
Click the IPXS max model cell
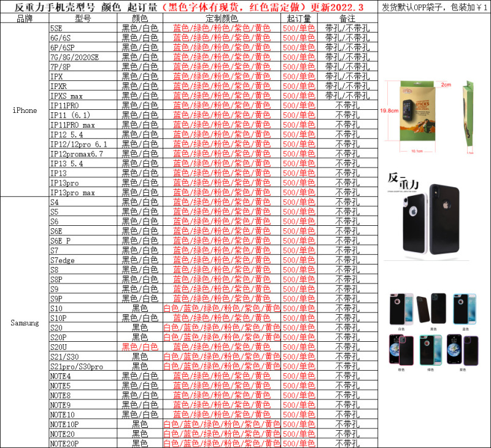tap(83, 96)
